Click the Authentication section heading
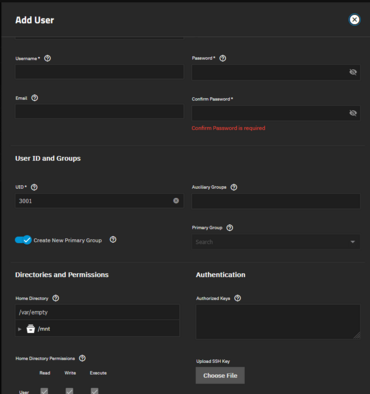 [221, 275]
